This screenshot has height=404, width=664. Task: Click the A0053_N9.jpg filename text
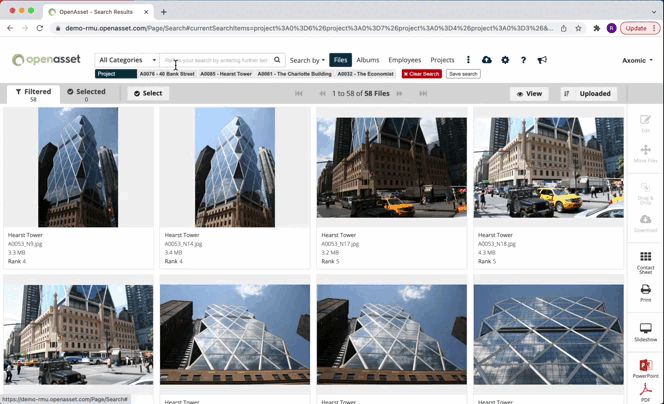pyautogui.click(x=25, y=244)
